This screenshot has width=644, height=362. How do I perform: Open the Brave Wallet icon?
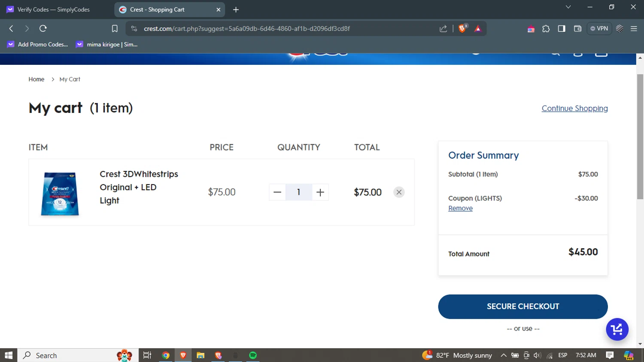[577, 29]
